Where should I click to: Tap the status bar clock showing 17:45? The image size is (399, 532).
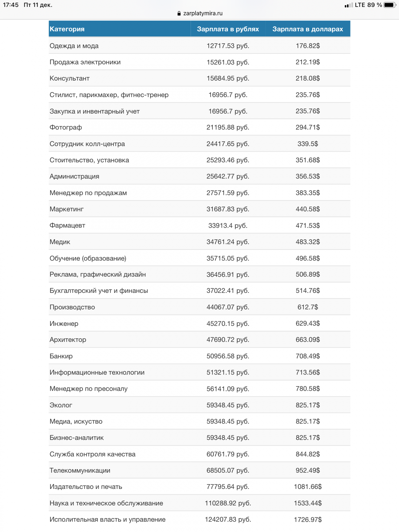pos(11,5)
